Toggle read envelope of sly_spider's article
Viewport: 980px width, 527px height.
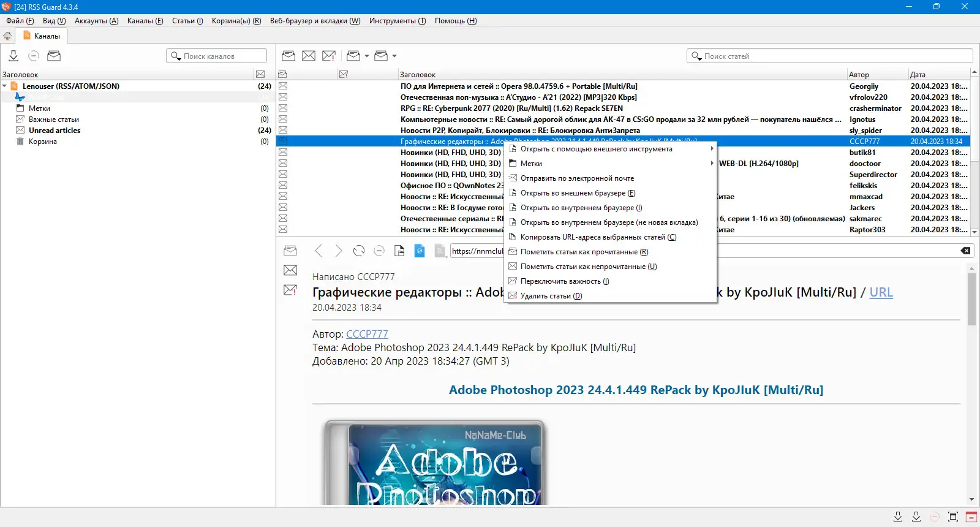[x=283, y=131]
